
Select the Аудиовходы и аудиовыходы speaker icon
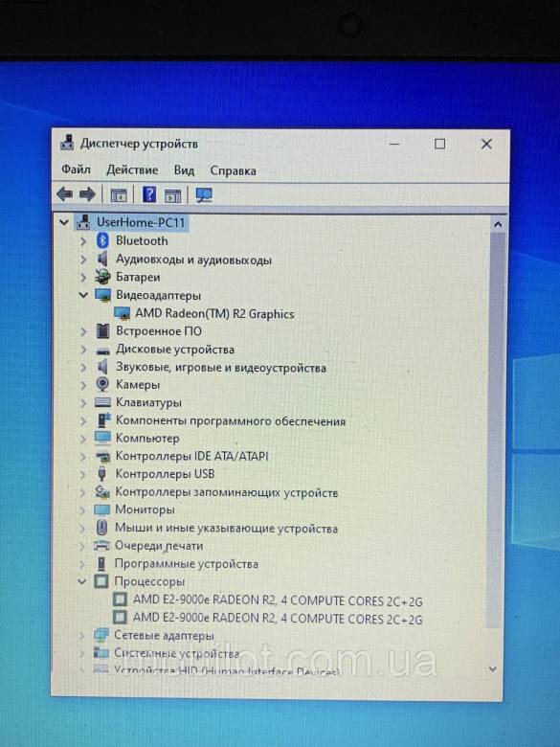point(101,260)
